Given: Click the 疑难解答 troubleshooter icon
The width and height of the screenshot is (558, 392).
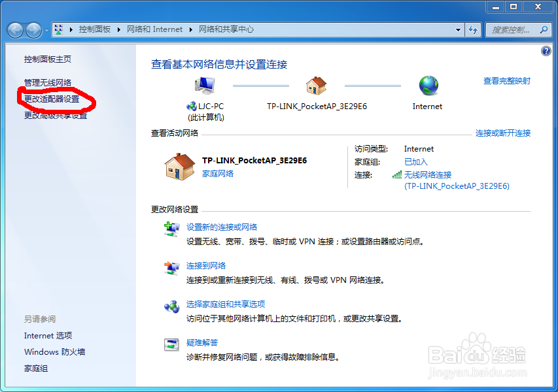Looking at the screenshot, I should pyautogui.click(x=171, y=344).
